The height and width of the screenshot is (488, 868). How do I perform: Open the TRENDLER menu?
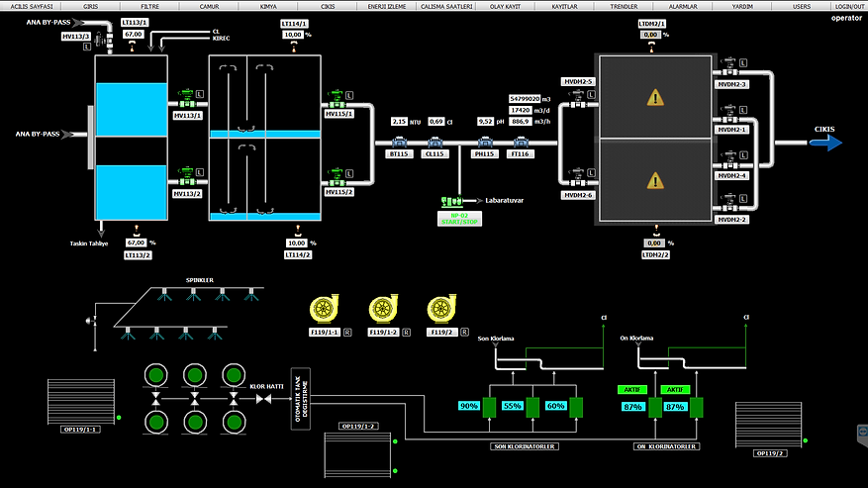pos(624,6)
